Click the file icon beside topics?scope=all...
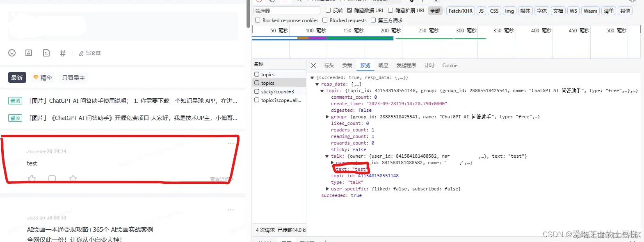This screenshot has width=644, height=242. [257, 100]
